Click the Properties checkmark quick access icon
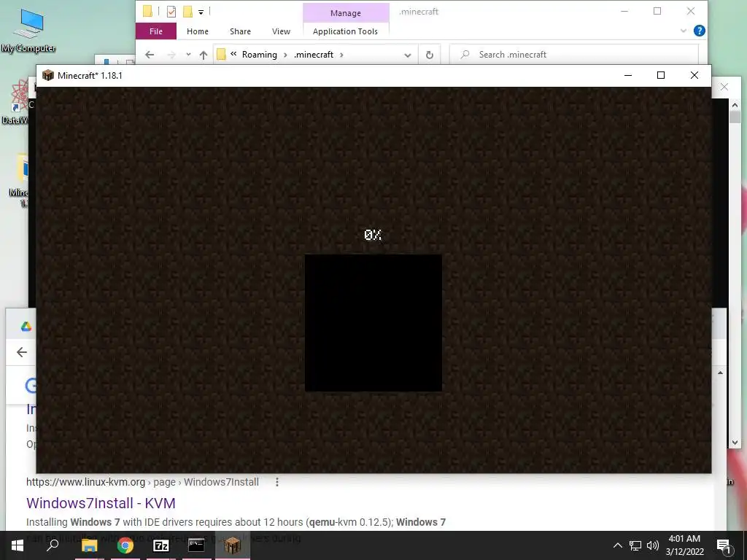Viewport: 747px width, 560px height. [171, 12]
